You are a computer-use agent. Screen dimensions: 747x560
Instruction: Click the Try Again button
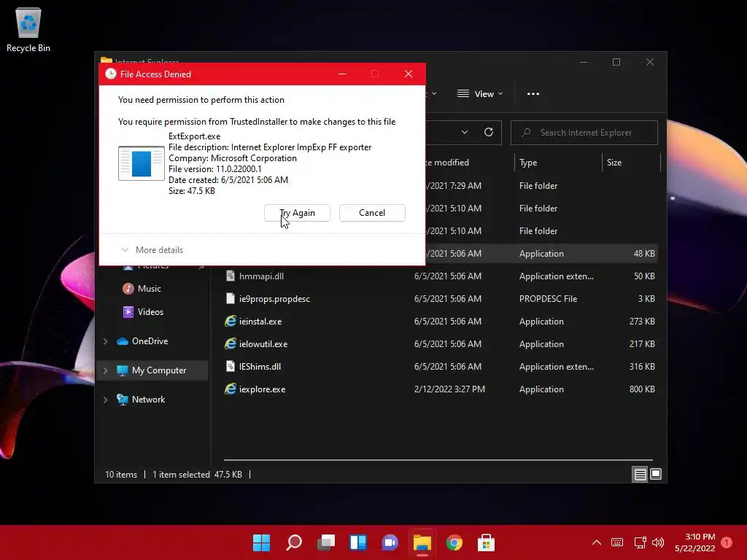click(298, 213)
